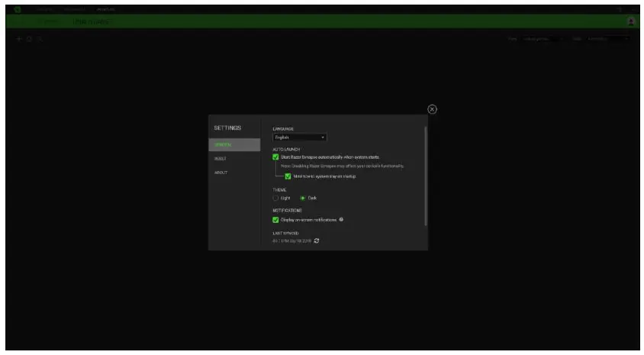The height and width of the screenshot is (355, 644).
Task: Click the Settings dialog vertical scrollbar
Action: 426,176
